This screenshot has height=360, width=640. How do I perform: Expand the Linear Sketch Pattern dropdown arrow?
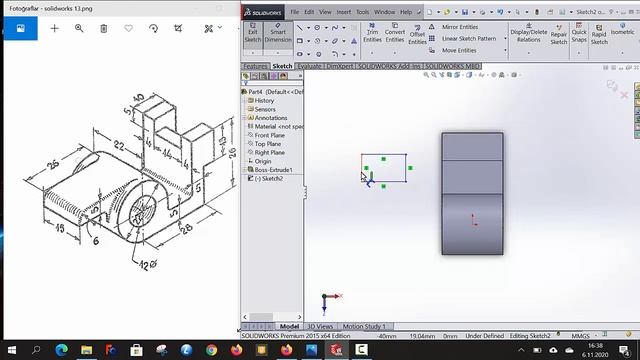(505, 39)
